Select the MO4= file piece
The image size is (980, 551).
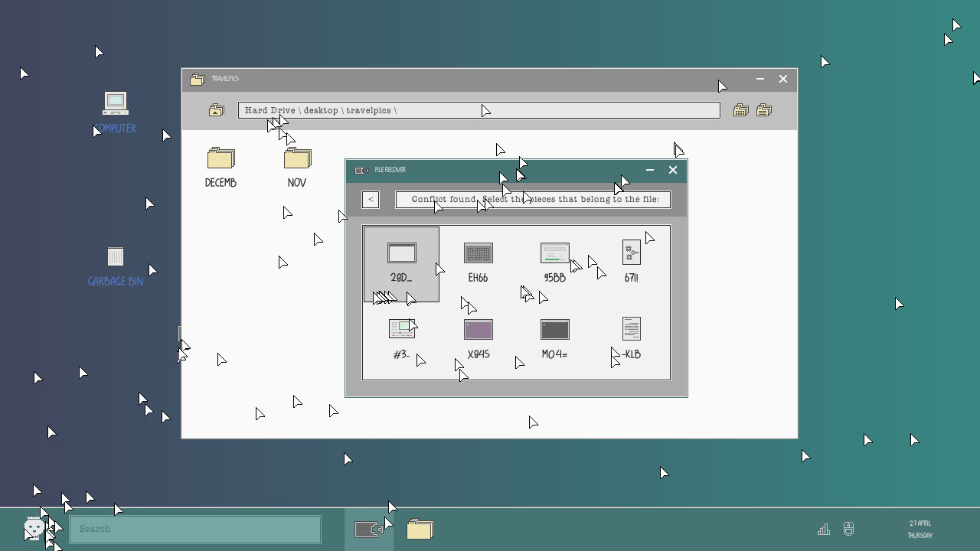coord(555,341)
